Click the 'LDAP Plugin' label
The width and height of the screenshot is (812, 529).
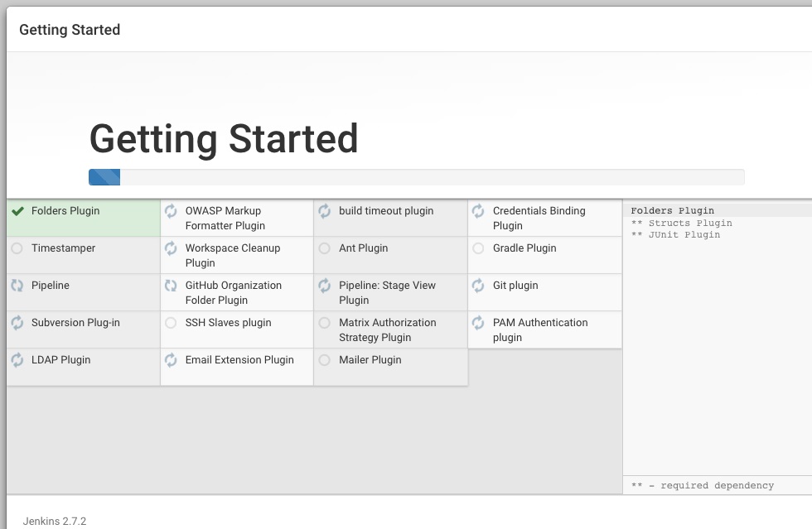click(x=61, y=360)
